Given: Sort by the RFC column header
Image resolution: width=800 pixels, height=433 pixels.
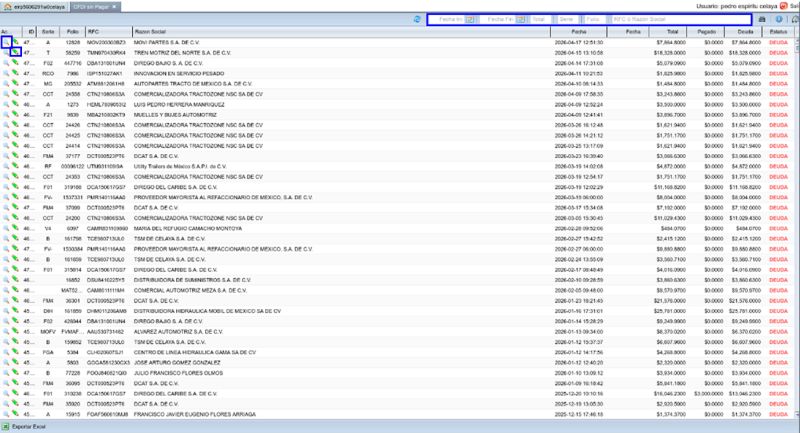Looking at the screenshot, I should 109,32.
